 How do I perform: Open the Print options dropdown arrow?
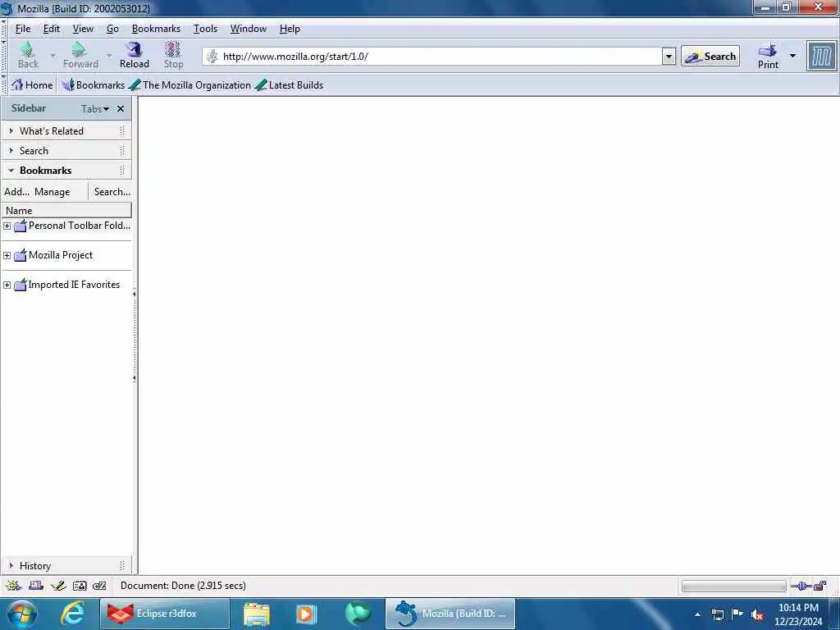(x=793, y=56)
